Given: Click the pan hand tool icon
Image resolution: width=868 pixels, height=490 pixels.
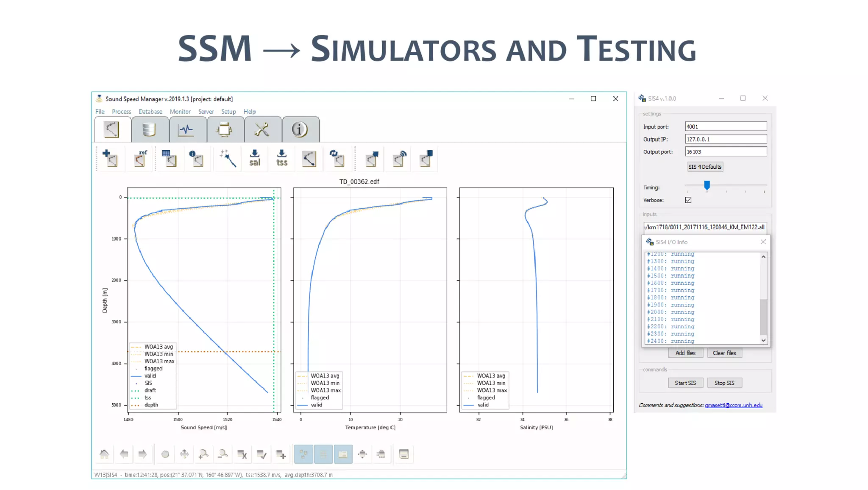Looking at the screenshot, I should 165,454.
